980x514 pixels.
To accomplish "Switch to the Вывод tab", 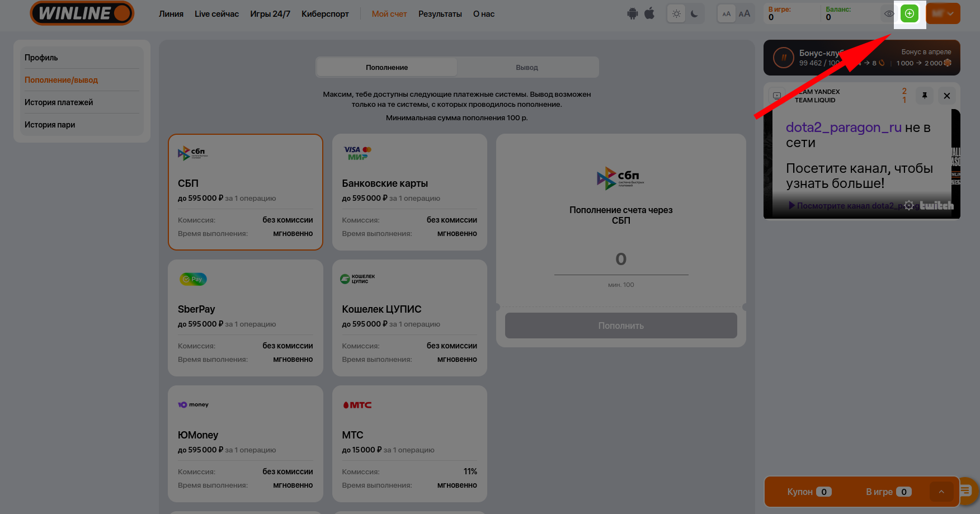I will [x=527, y=68].
